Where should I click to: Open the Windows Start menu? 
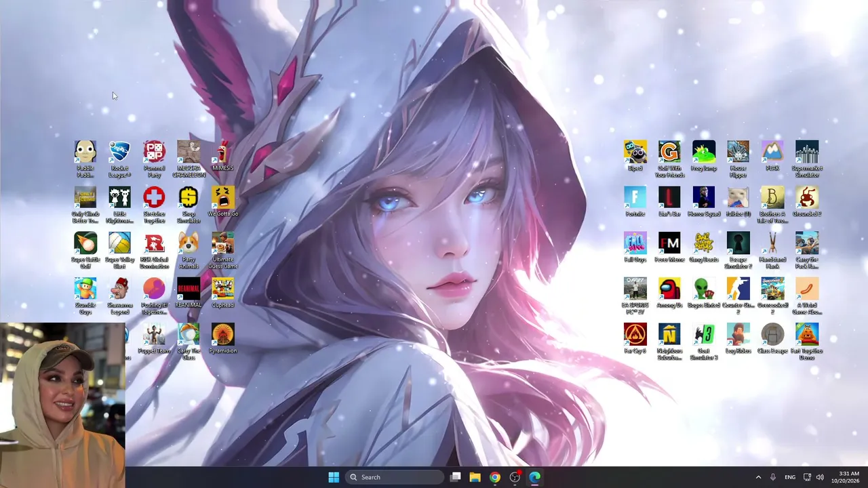click(334, 477)
